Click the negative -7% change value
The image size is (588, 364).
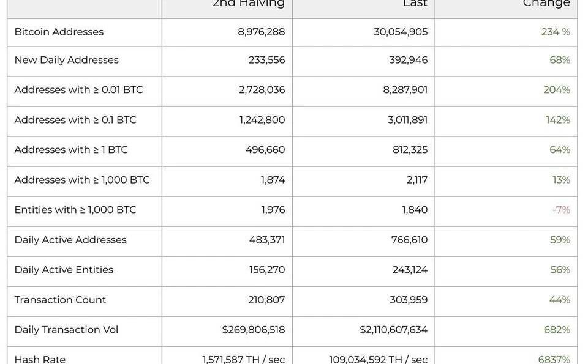[x=561, y=210]
